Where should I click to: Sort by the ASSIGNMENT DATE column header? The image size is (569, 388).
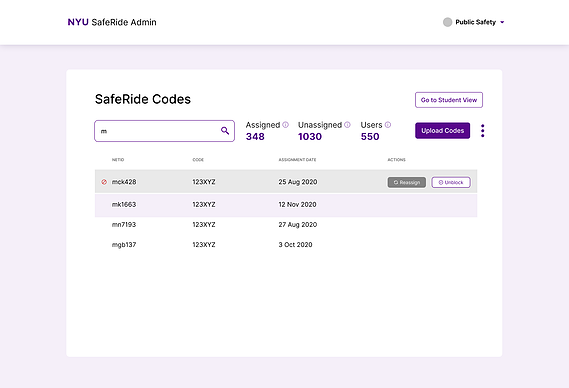[297, 160]
